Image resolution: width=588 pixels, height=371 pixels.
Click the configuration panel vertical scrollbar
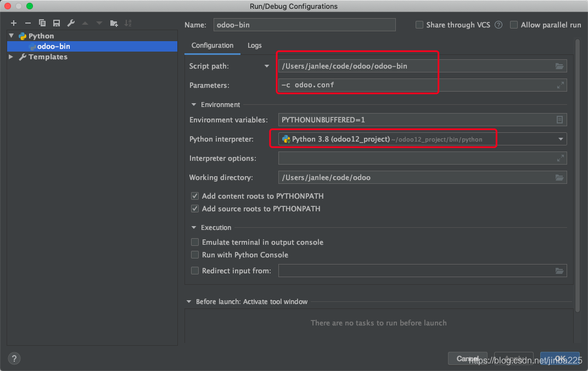(x=578, y=176)
